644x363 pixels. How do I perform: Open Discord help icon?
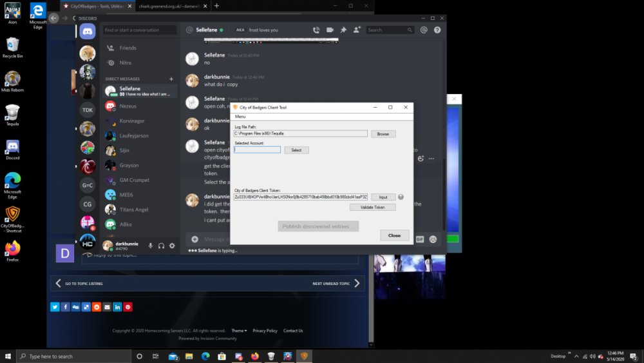point(437,30)
